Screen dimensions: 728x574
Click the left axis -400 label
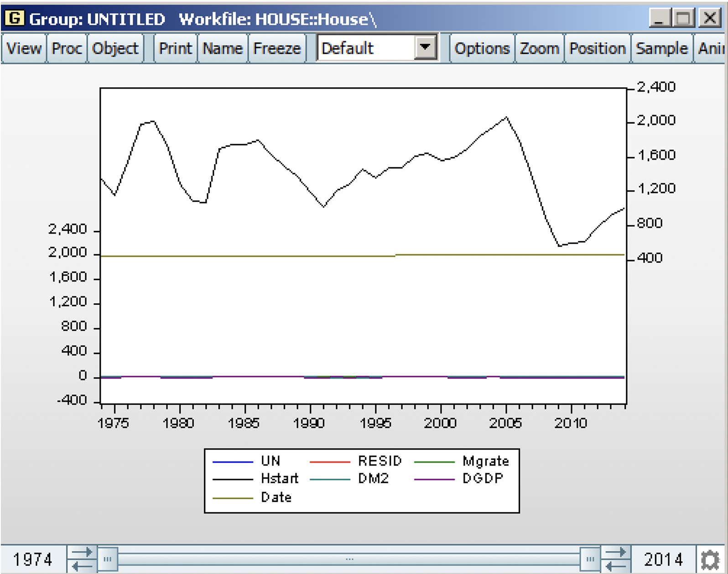coord(72,401)
